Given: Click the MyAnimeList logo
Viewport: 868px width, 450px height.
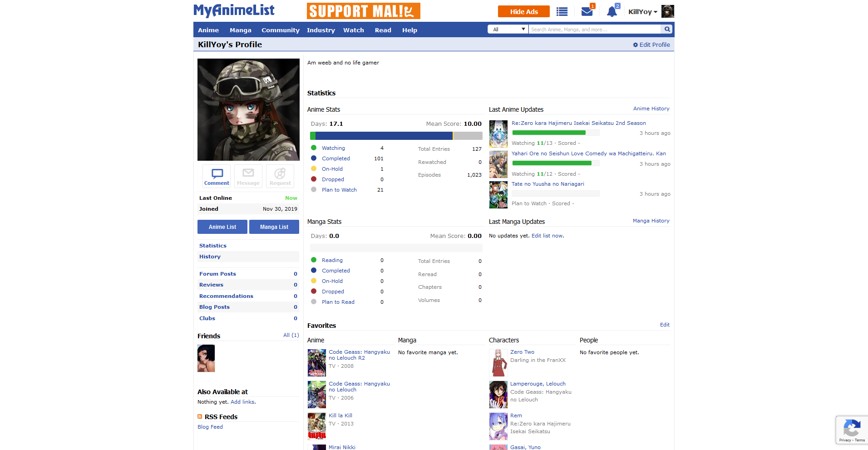Looking at the screenshot, I should pyautogui.click(x=234, y=10).
